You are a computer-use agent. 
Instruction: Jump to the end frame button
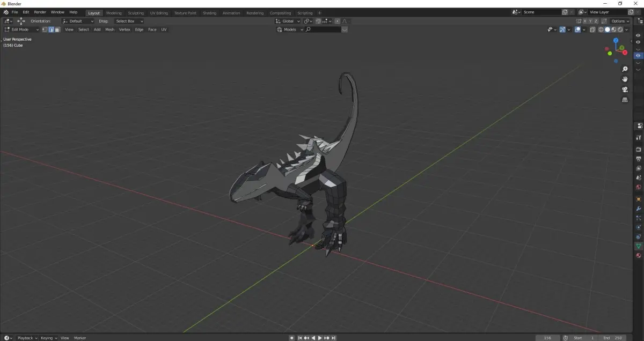tap(334, 338)
